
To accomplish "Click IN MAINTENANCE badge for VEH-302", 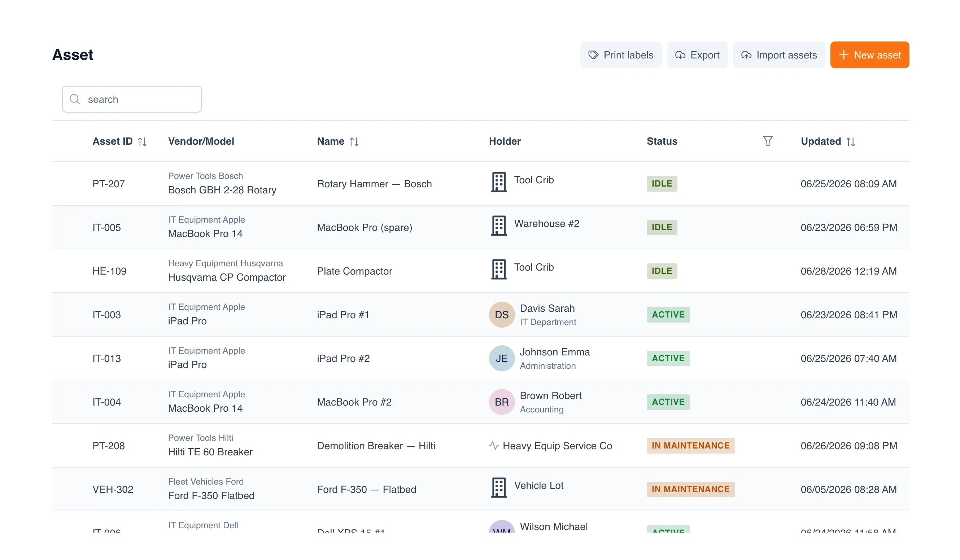I will (691, 489).
